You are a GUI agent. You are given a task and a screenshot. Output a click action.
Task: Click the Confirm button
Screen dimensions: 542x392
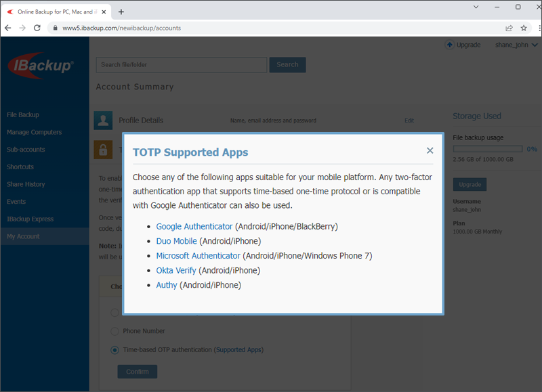click(x=138, y=372)
